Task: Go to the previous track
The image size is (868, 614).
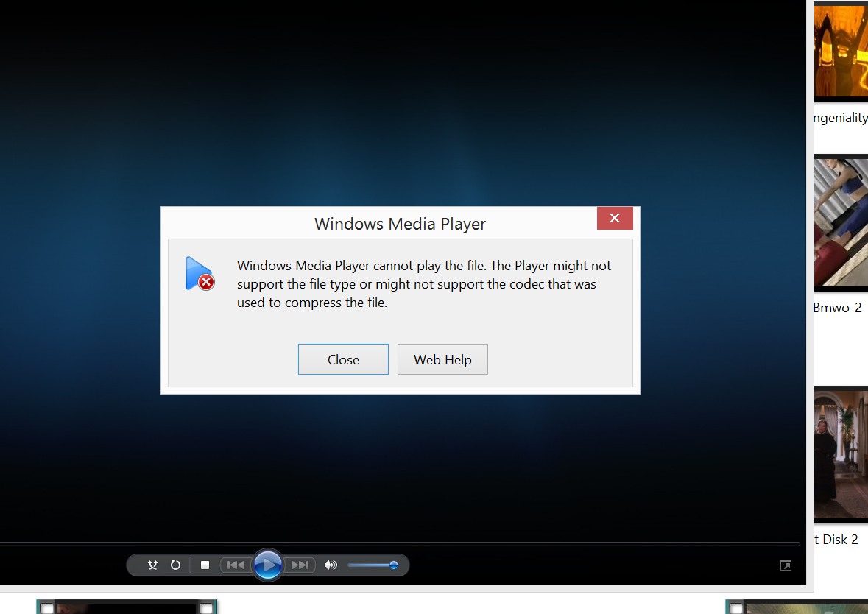Action: tap(236, 565)
